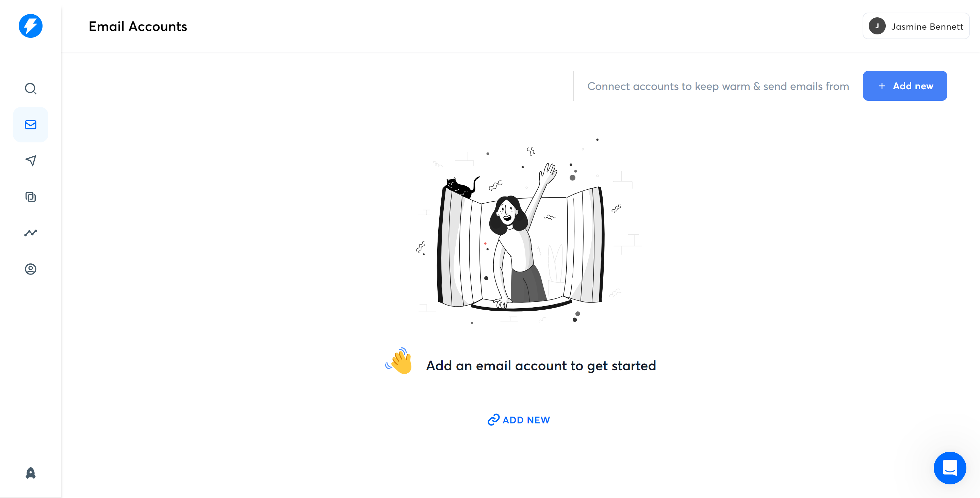Click the Account/Profile icon in sidebar
980x498 pixels.
coord(30,269)
